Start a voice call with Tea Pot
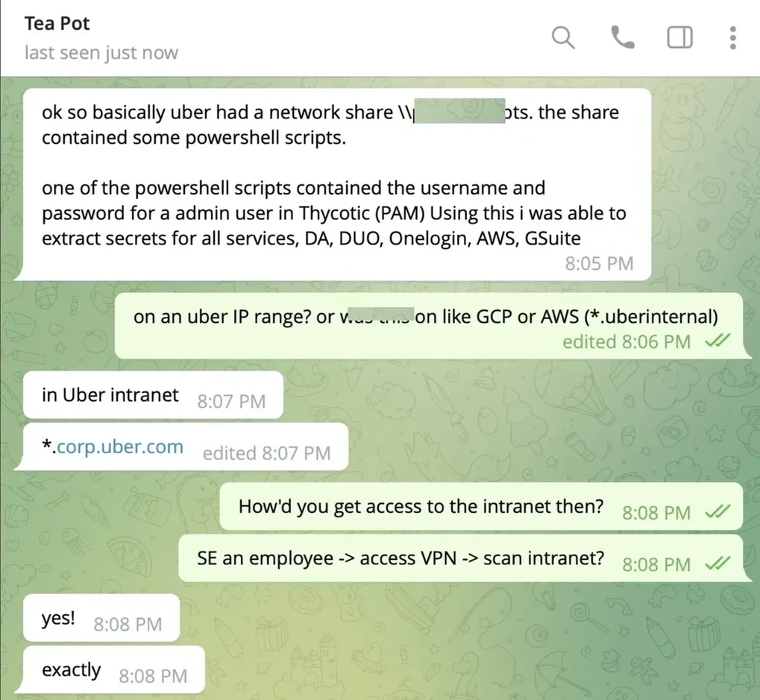The width and height of the screenshot is (760, 700). click(x=622, y=38)
